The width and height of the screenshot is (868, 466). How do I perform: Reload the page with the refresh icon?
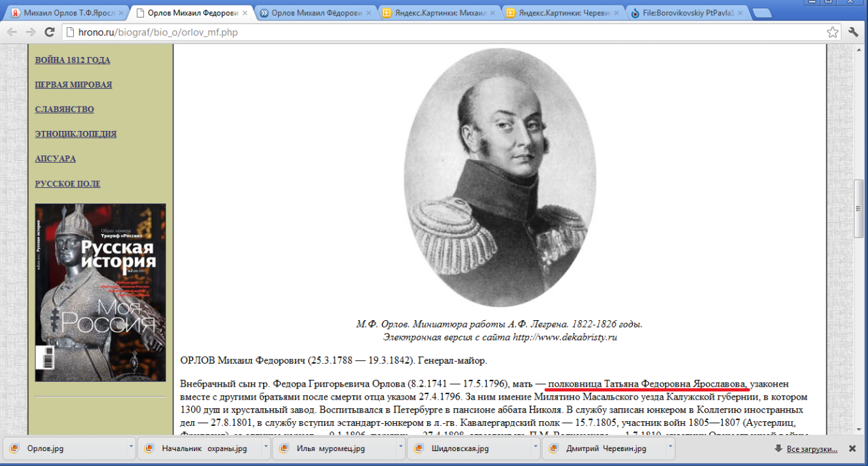50,32
